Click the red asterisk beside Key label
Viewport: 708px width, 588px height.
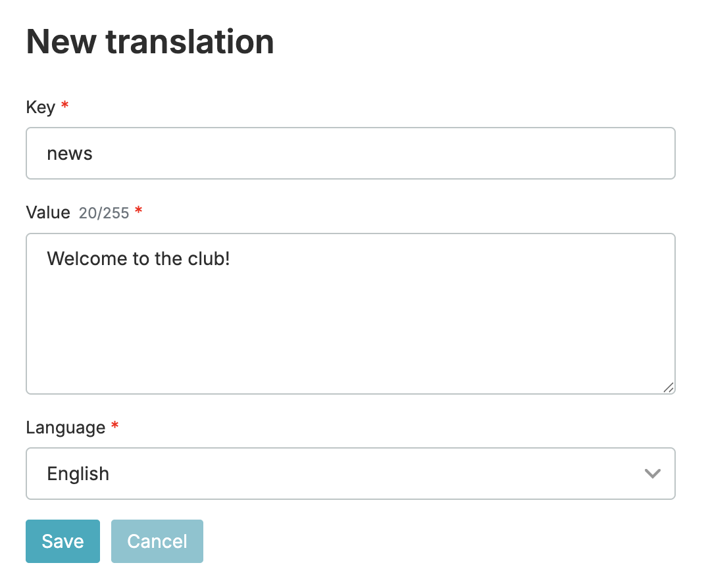click(x=64, y=107)
